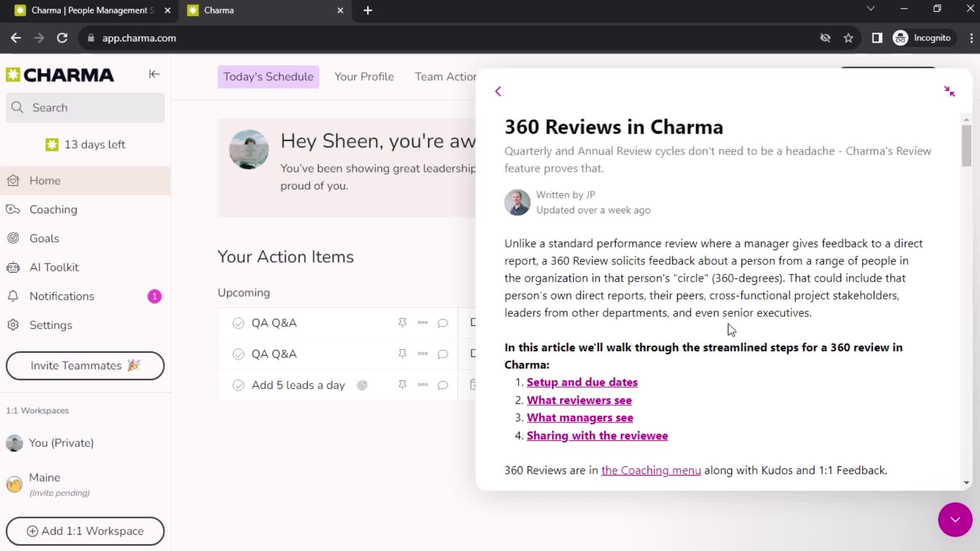The width and height of the screenshot is (980, 551).
Task: Open Sharing with the reviewee link
Action: point(597,436)
